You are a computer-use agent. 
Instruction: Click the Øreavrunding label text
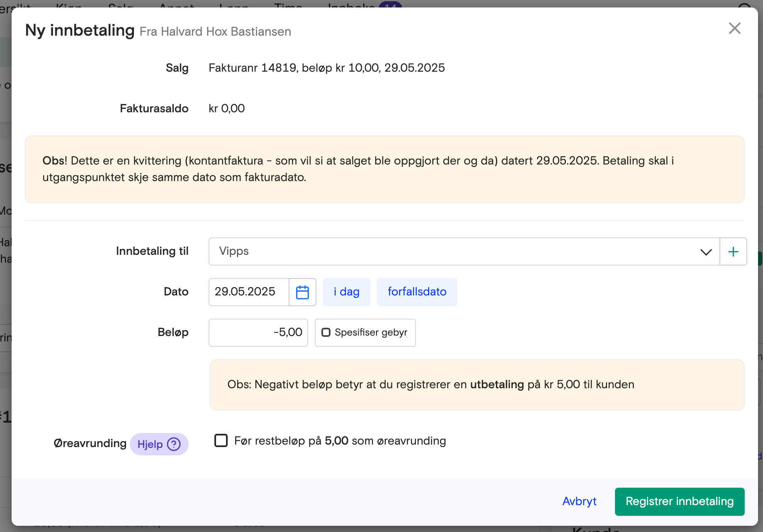pyautogui.click(x=90, y=443)
